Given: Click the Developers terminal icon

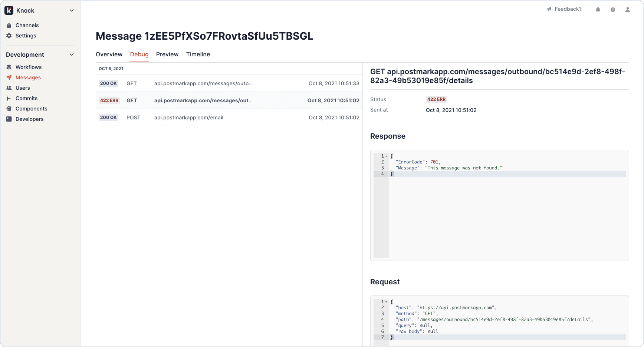Looking at the screenshot, I should (x=9, y=119).
